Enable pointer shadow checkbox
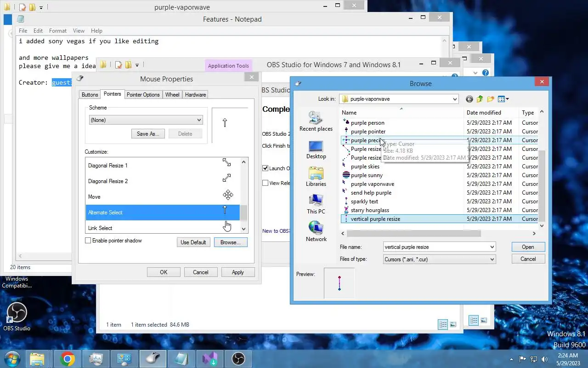 tap(88, 241)
